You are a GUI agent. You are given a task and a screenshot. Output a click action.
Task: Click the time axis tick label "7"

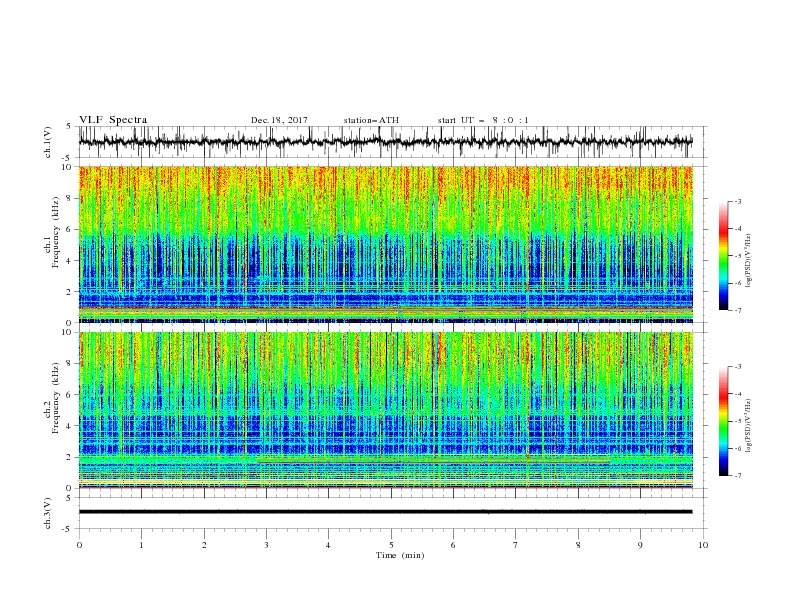pyautogui.click(x=516, y=545)
